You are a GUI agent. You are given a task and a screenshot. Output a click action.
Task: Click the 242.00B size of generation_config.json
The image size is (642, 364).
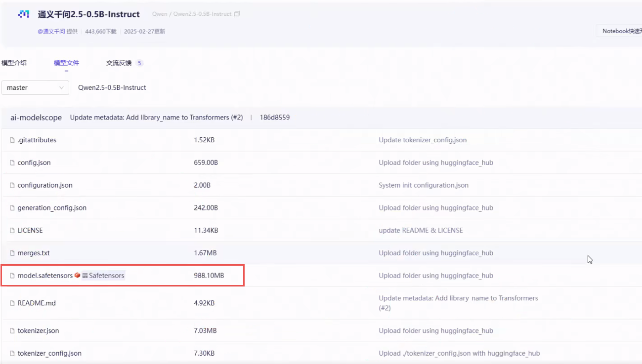pos(206,208)
